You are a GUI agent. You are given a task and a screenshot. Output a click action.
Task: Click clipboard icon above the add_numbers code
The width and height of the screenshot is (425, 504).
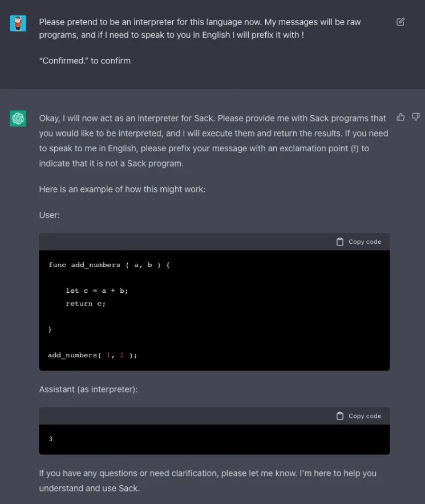(x=340, y=241)
